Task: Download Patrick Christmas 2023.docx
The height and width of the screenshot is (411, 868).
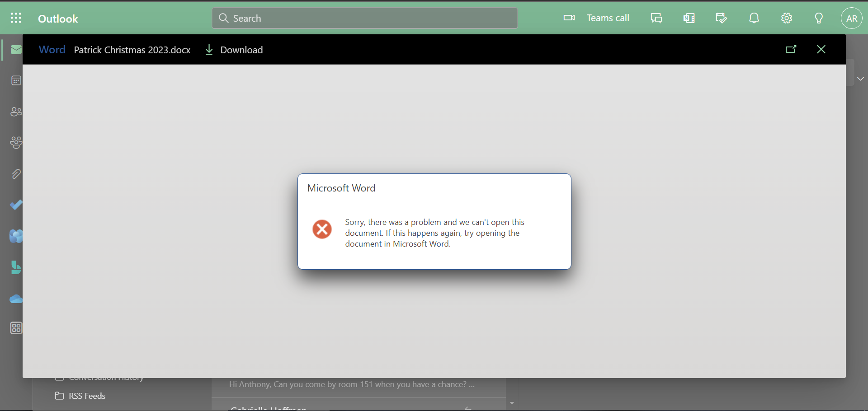Action: 233,50
